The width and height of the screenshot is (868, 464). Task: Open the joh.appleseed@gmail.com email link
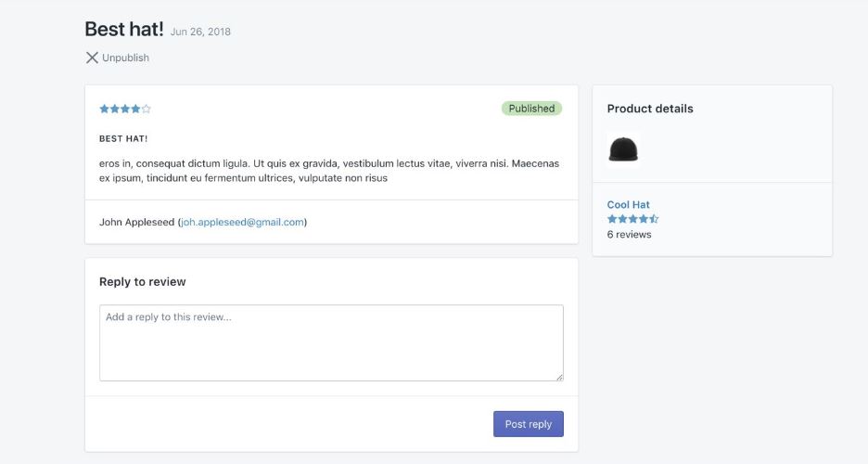tap(242, 223)
